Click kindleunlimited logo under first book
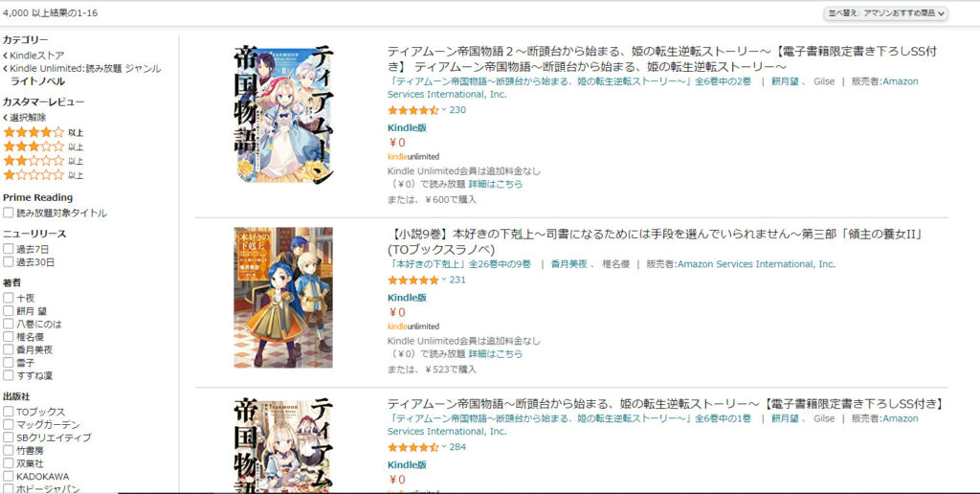Viewport: 980px width, 494px height. (413, 156)
